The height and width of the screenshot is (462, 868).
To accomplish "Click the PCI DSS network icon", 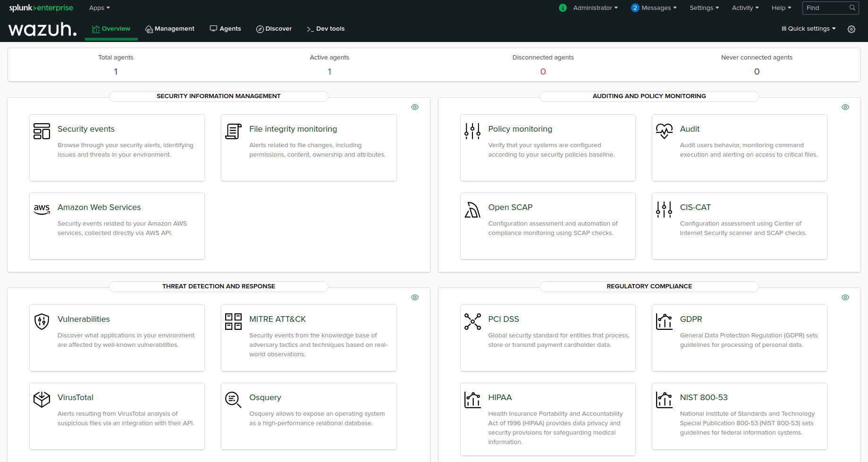I will coord(472,321).
